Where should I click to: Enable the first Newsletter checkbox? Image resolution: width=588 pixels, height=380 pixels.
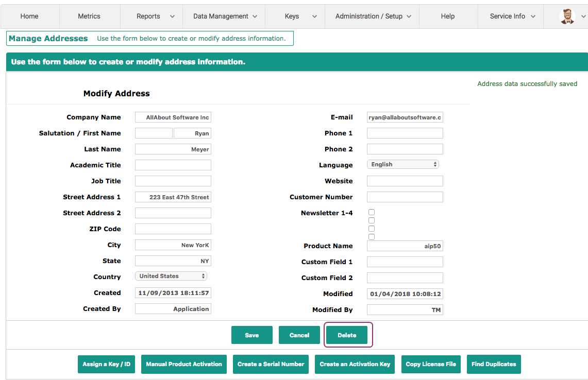coord(372,212)
